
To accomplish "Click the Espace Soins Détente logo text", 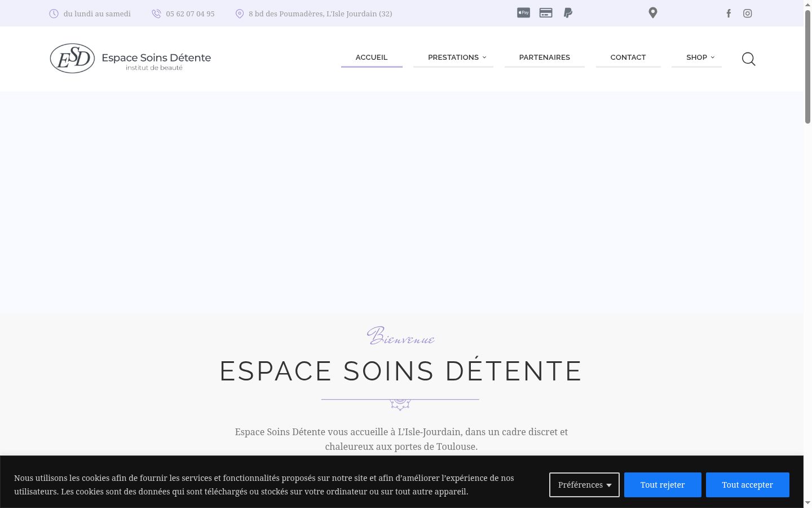I will pos(156,58).
